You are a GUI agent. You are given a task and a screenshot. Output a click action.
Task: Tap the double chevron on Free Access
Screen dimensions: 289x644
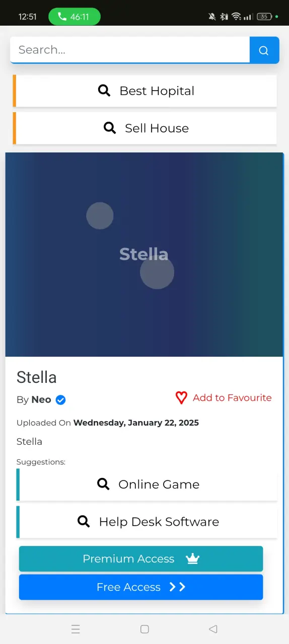coord(177,587)
